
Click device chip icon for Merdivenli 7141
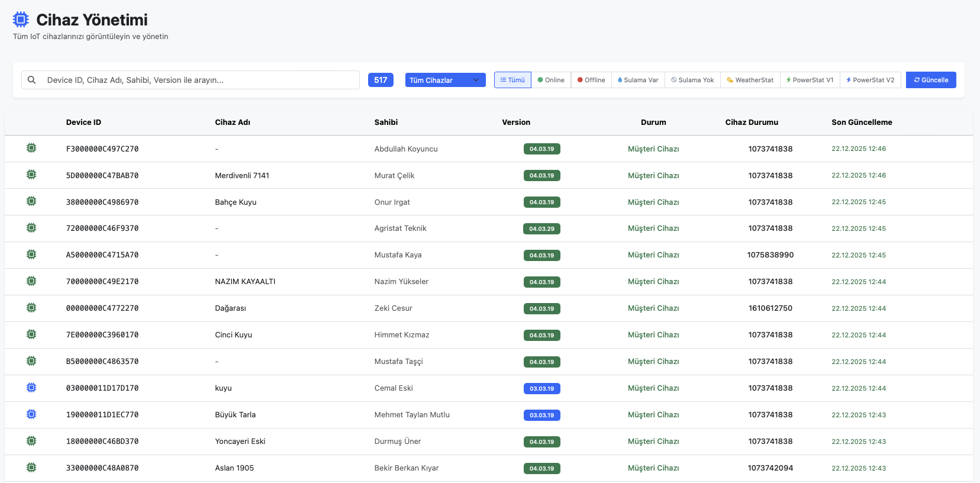tap(31, 175)
